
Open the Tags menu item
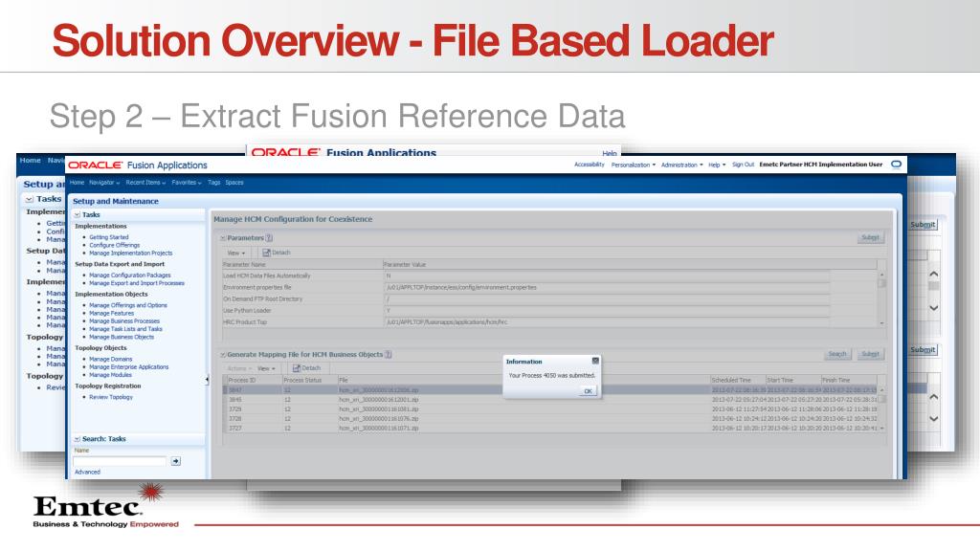click(213, 183)
